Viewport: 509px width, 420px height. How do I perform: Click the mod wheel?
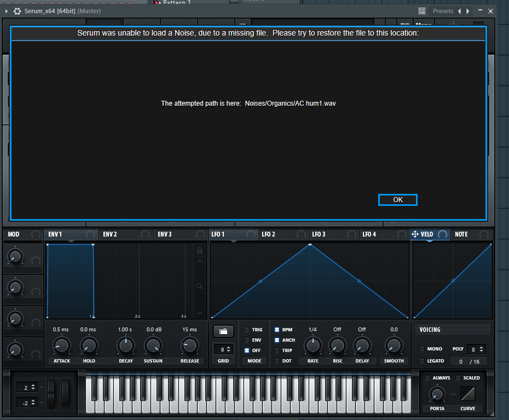point(65,394)
